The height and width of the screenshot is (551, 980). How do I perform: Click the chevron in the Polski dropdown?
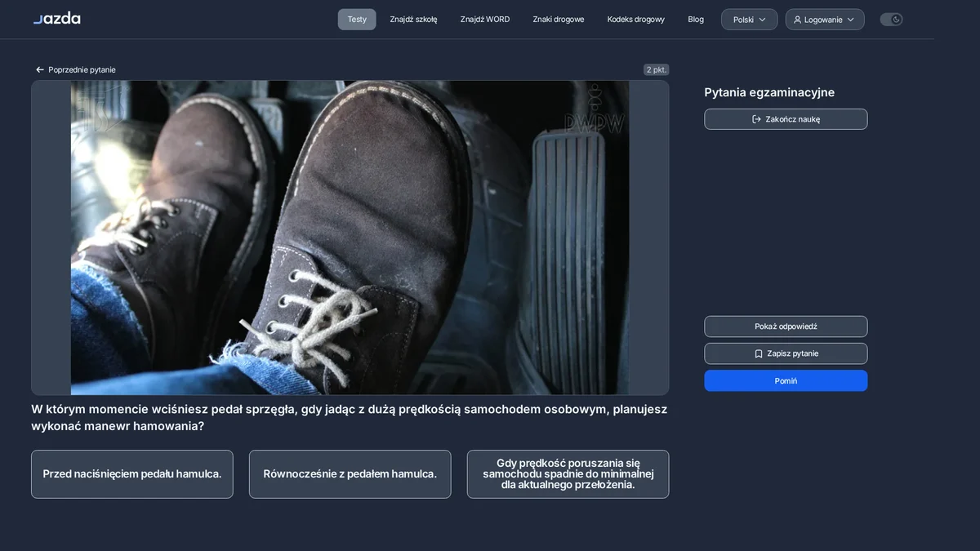[763, 20]
